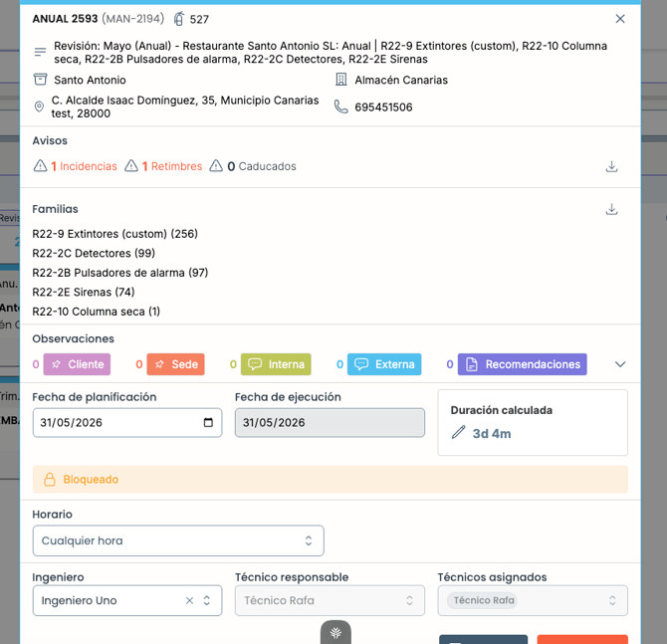667x644 pixels.
Task: Click the building icon next to Almacén Canarias
Action: [x=340, y=80]
